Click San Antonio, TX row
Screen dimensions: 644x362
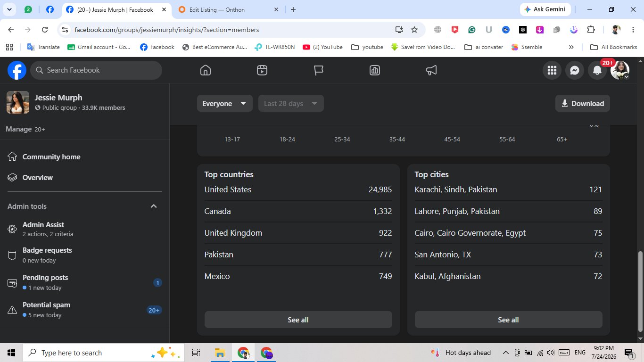(x=508, y=255)
